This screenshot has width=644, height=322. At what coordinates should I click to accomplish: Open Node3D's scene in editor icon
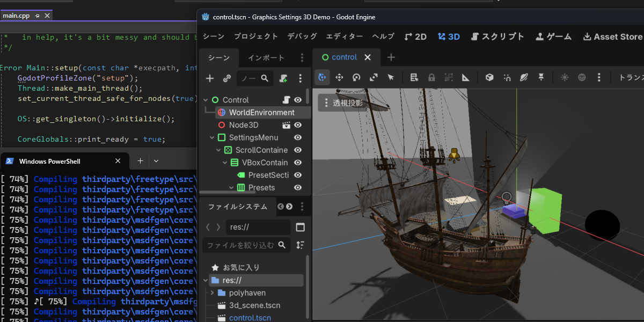pyautogui.click(x=287, y=125)
